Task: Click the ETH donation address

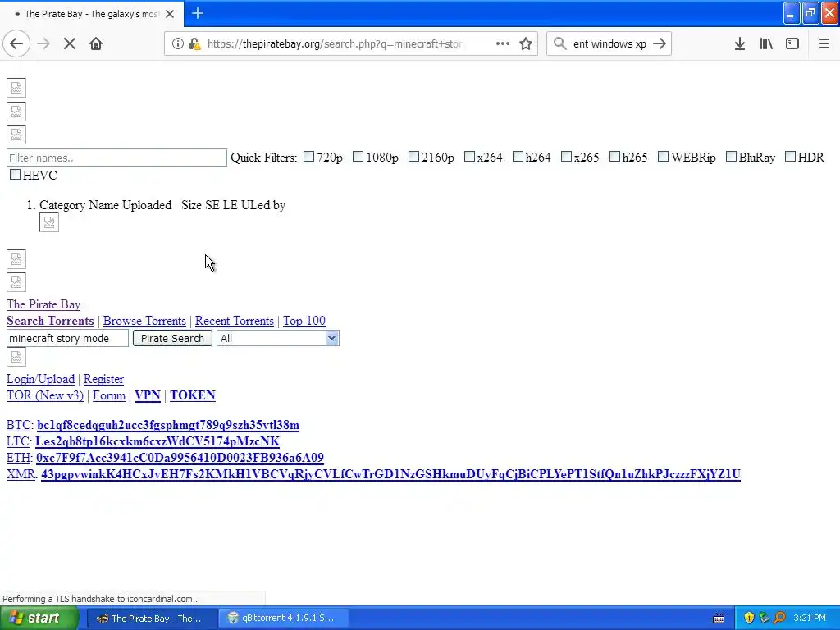Action: [x=180, y=458]
